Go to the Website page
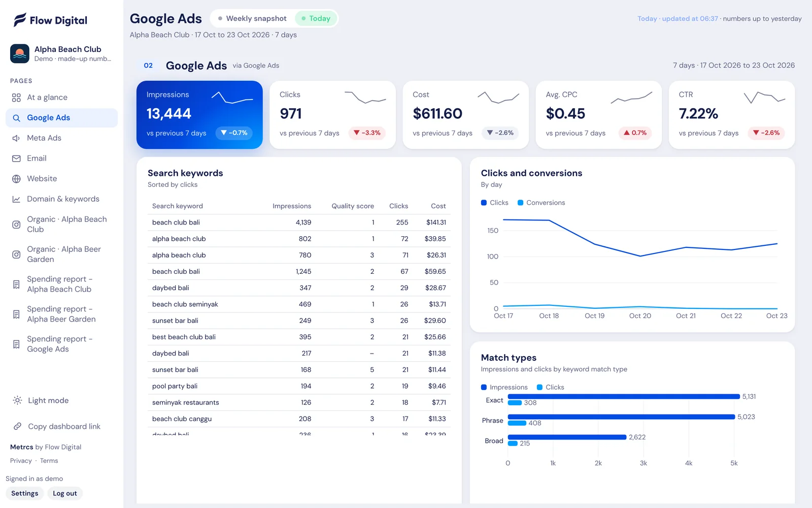 (x=61, y=179)
